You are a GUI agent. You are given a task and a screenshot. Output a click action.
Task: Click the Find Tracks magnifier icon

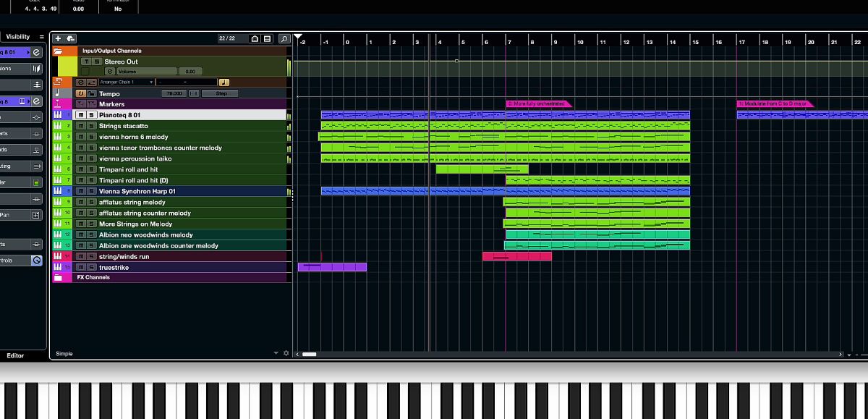(284, 38)
